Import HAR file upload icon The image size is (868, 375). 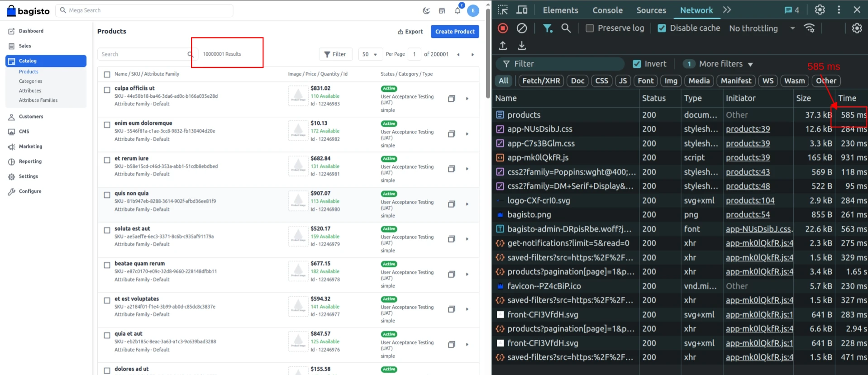(x=503, y=45)
